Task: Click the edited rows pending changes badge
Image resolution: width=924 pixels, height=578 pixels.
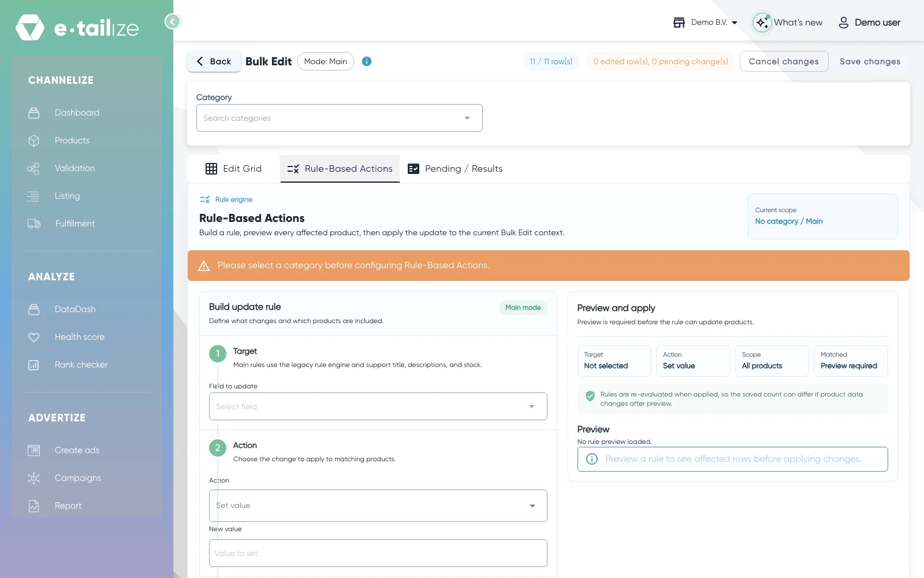Action: pyautogui.click(x=661, y=61)
